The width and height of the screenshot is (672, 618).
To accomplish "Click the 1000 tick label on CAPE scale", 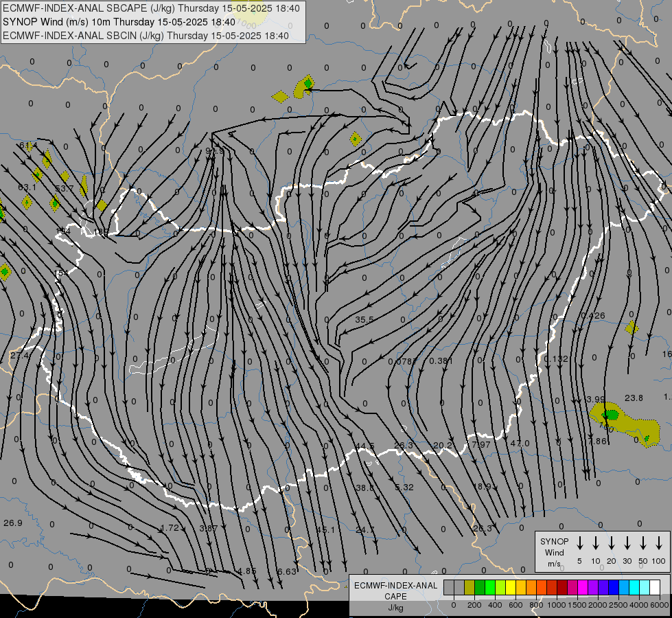I will pos(557,605).
